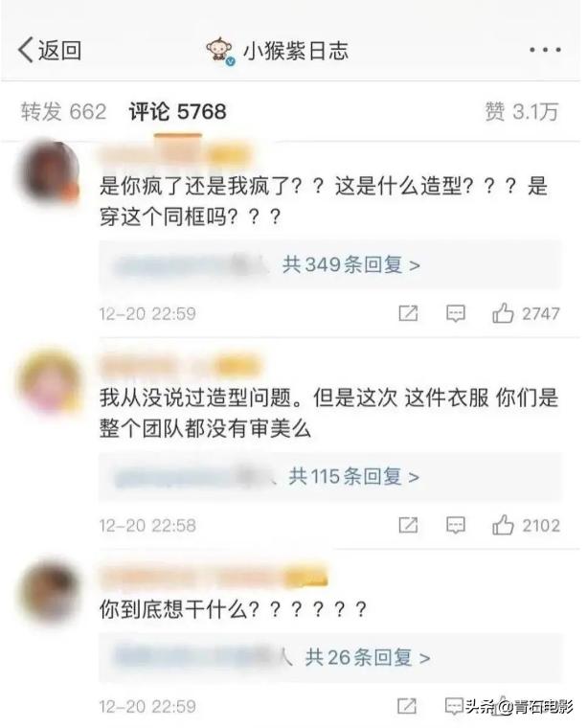Switch to 转发 662 tab
The height and width of the screenshot is (728, 587).
(63, 112)
